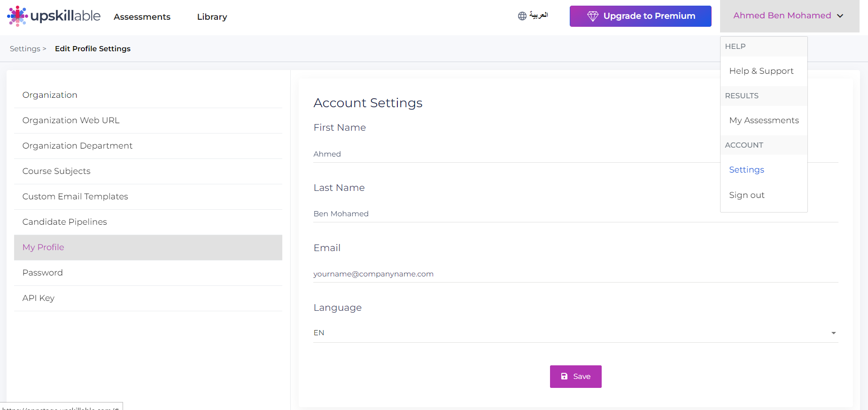
Task: Open Course Subjects section
Action: click(148, 172)
